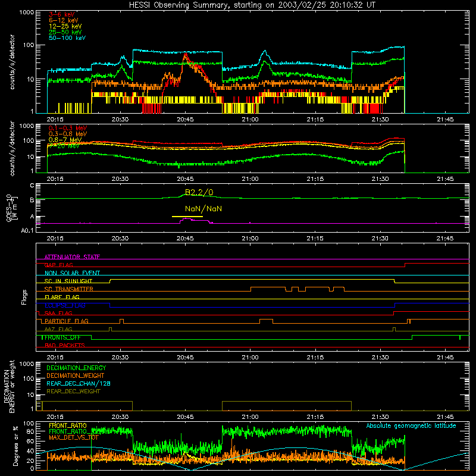This screenshot has width=476, height=476.
Task: Click the yellow flare duration bar marker
Action: point(187,217)
